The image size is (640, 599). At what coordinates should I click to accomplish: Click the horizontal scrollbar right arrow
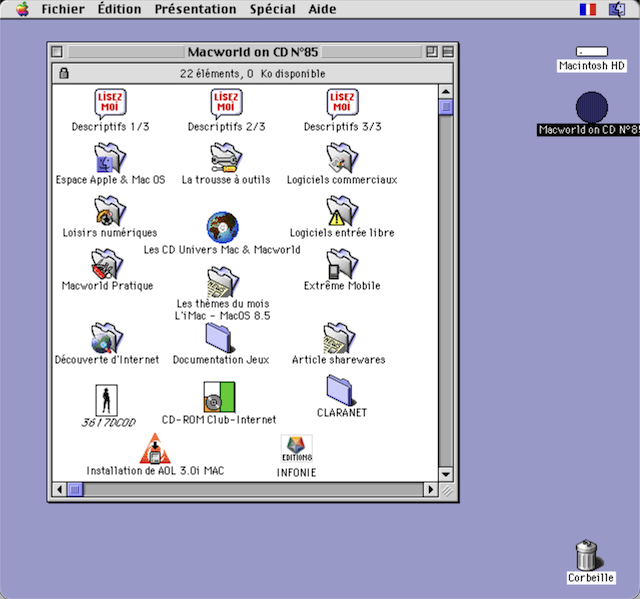(430, 489)
